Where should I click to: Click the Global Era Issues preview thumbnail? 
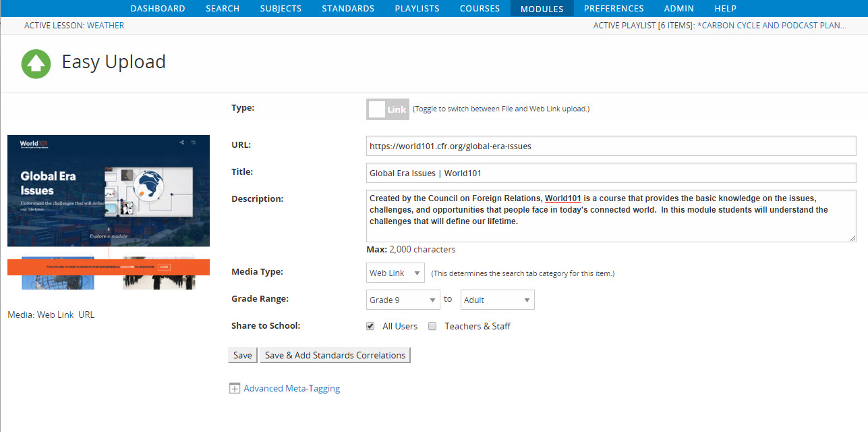point(109,212)
